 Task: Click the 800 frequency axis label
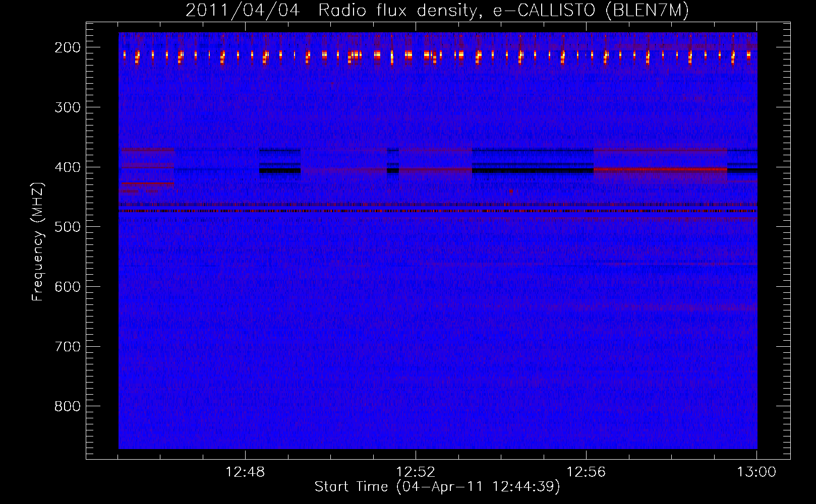pos(67,406)
